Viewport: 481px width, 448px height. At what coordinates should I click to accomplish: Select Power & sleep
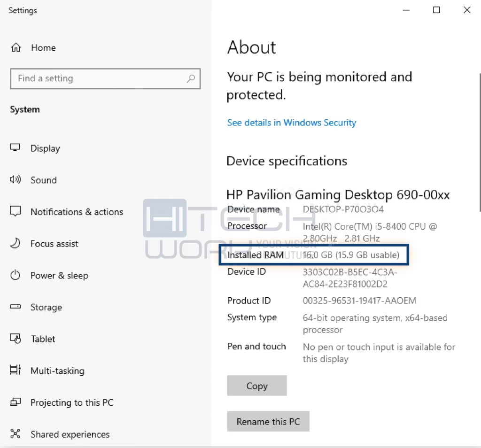coord(59,276)
